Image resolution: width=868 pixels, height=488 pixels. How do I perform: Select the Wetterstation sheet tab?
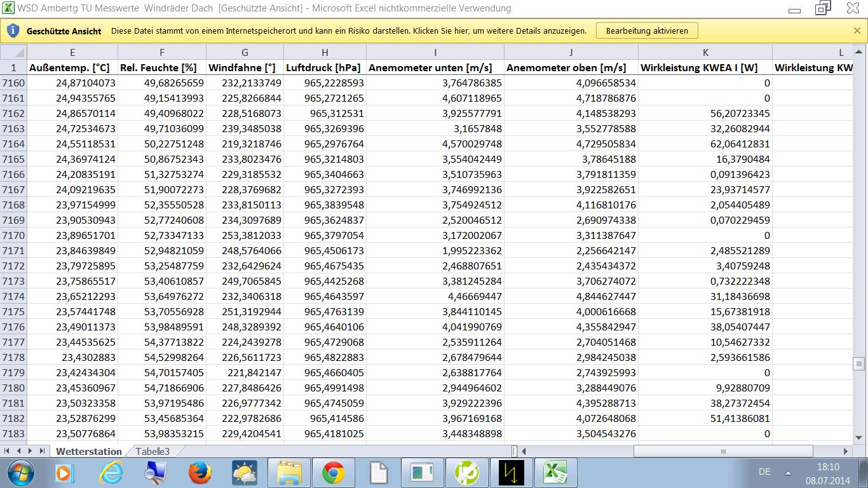tap(89, 452)
